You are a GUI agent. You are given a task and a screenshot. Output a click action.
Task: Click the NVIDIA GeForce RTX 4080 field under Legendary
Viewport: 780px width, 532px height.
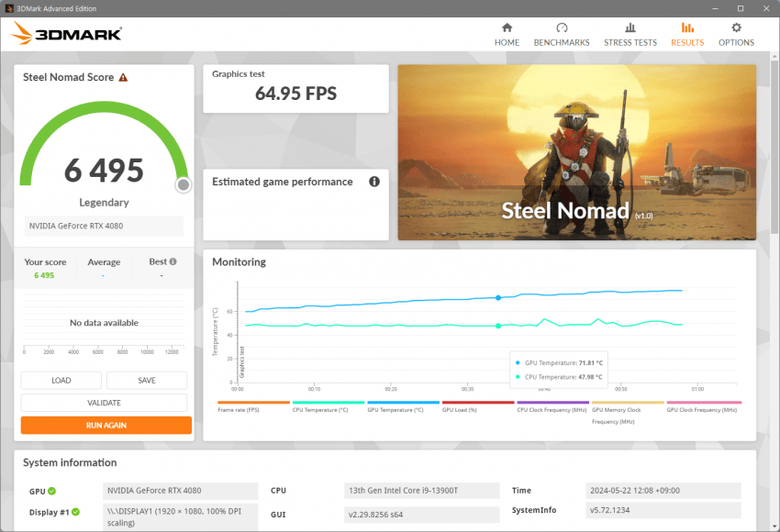point(104,226)
